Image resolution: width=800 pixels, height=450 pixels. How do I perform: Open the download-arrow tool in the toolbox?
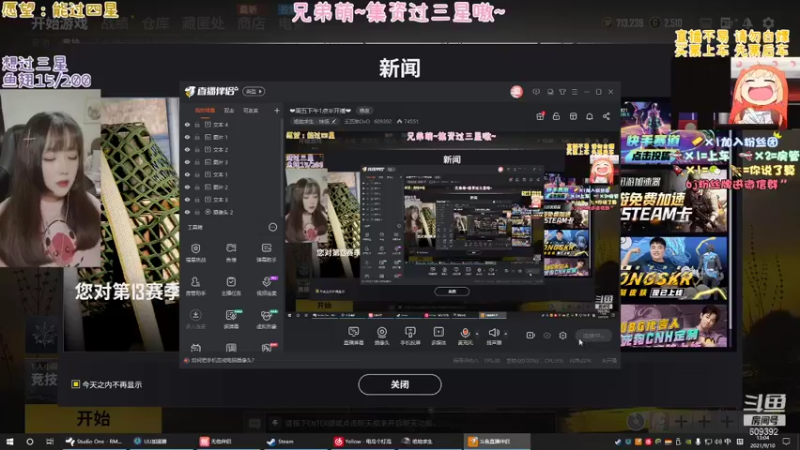pyautogui.click(x=195, y=319)
